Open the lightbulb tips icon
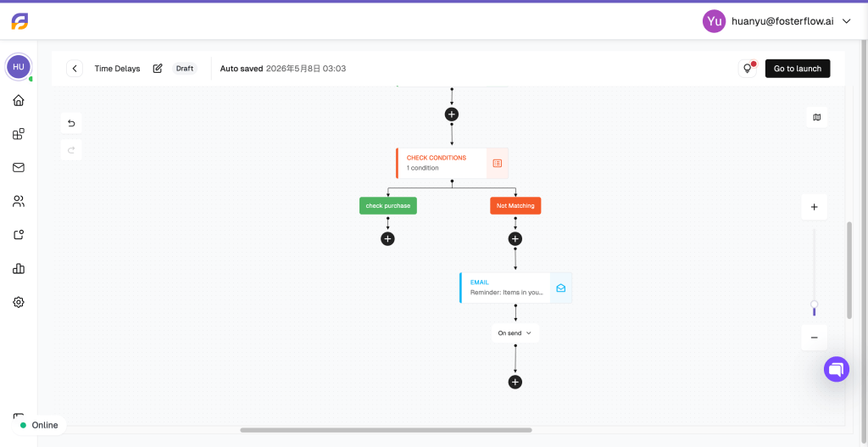The height and width of the screenshot is (447, 868). click(748, 69)
